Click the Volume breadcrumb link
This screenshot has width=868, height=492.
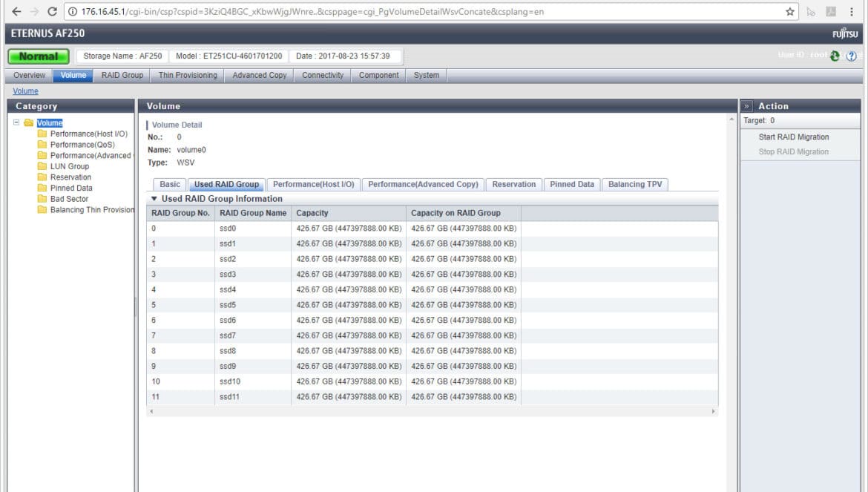tap(25, 91)
